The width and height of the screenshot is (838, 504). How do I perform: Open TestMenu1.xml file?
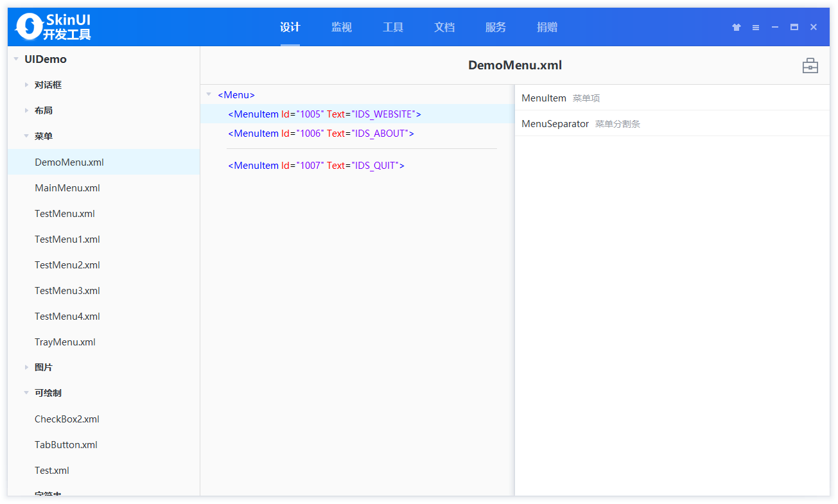[x=103, y=239]
